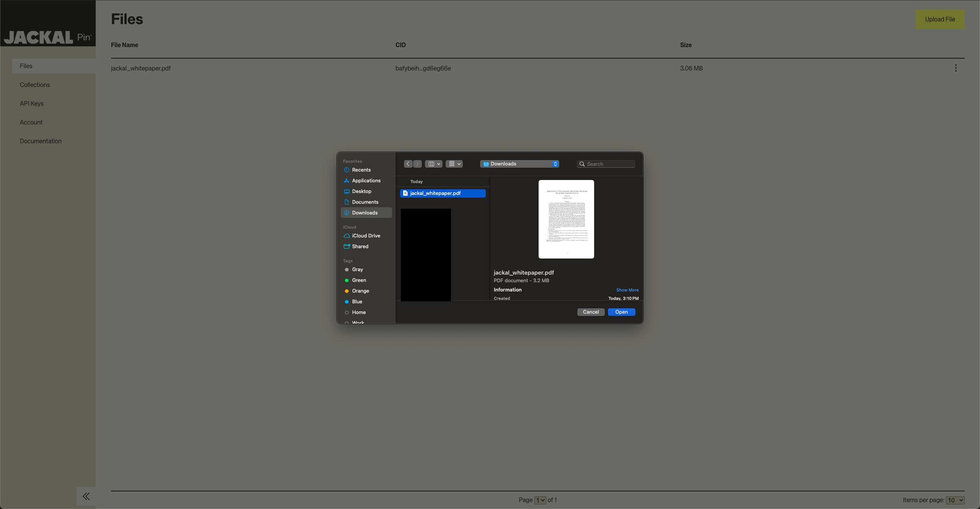Open the Items per page dropdown
The image size is (980, 509).
(x=955, y=500)
